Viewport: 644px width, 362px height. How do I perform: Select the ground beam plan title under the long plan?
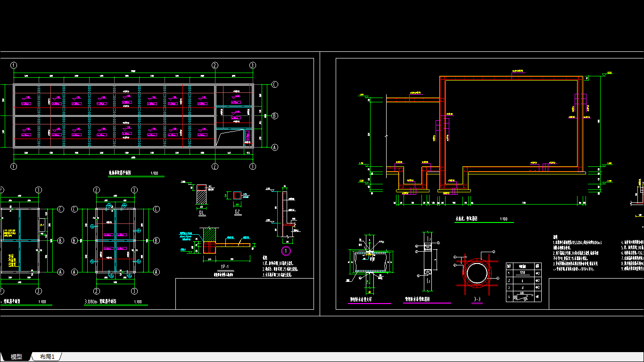120,173
